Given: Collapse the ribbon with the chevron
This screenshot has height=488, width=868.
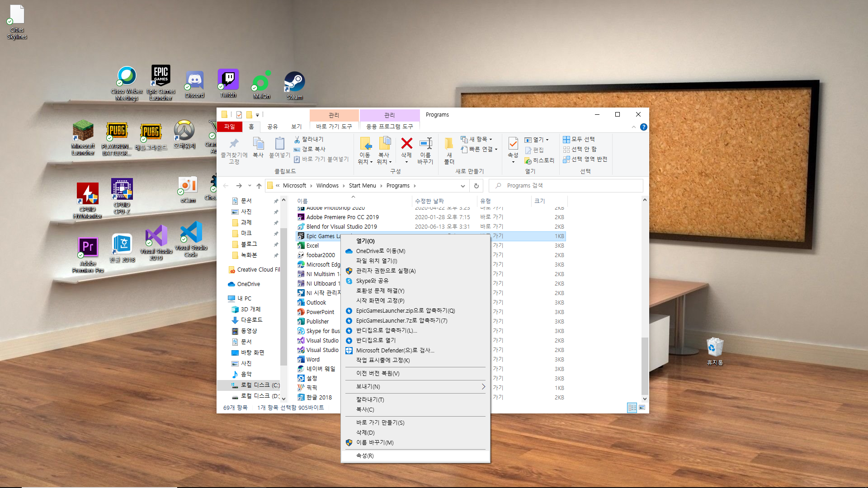Looking at the screenshot, I should (x=633, y=127).
